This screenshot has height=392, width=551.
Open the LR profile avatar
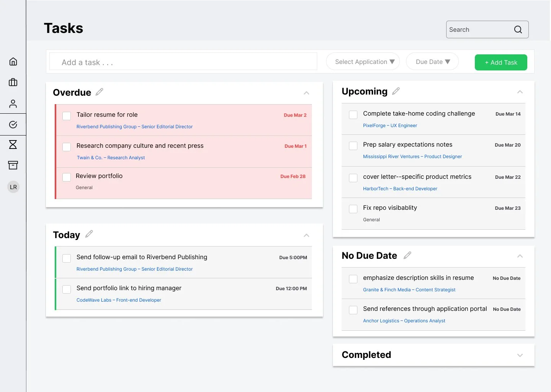[13, 187]
